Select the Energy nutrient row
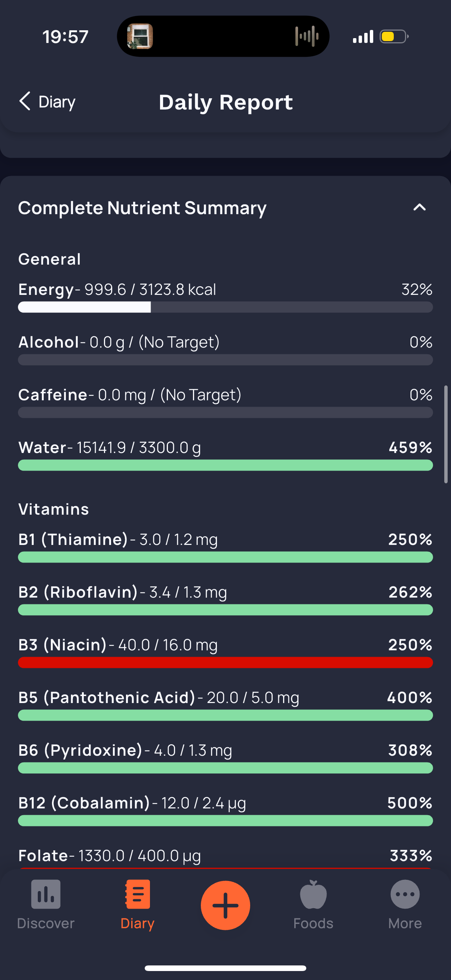Screen dimensions: 451x980 coord(225,297)
